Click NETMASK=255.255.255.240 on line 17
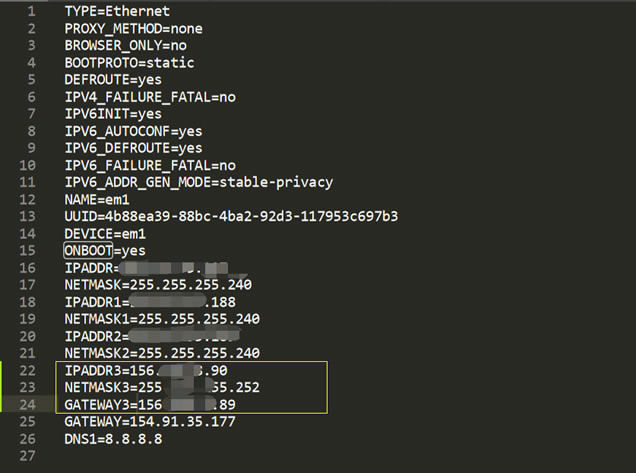Image resolution: width=636 pixels, height=473 pixels. (158, 285)
